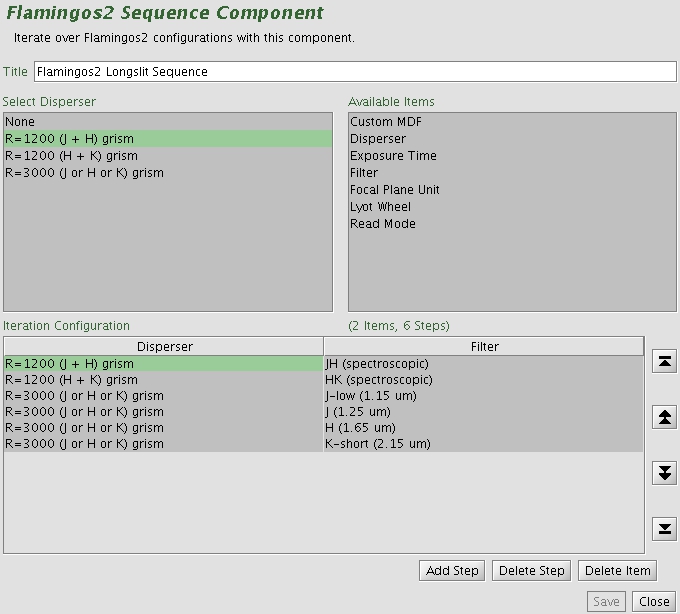Select None in disperser list
The image size is (680, 614).
[168, 121]
